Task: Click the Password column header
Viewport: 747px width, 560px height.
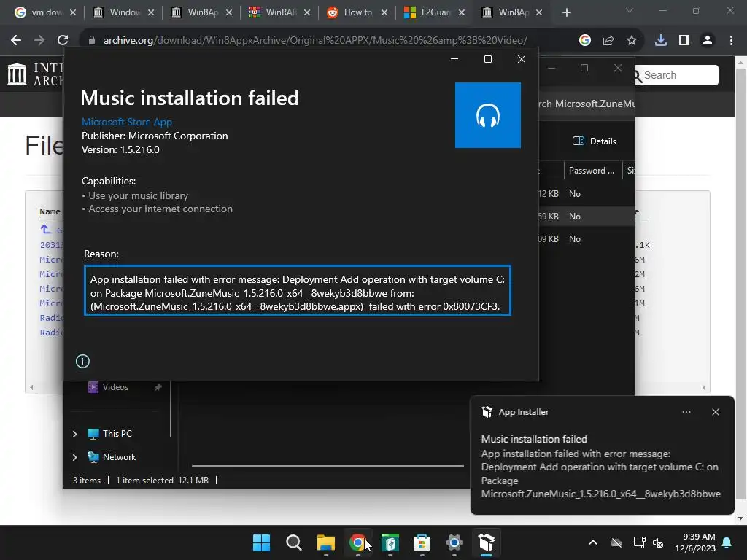Action: [x=592, y=171]
